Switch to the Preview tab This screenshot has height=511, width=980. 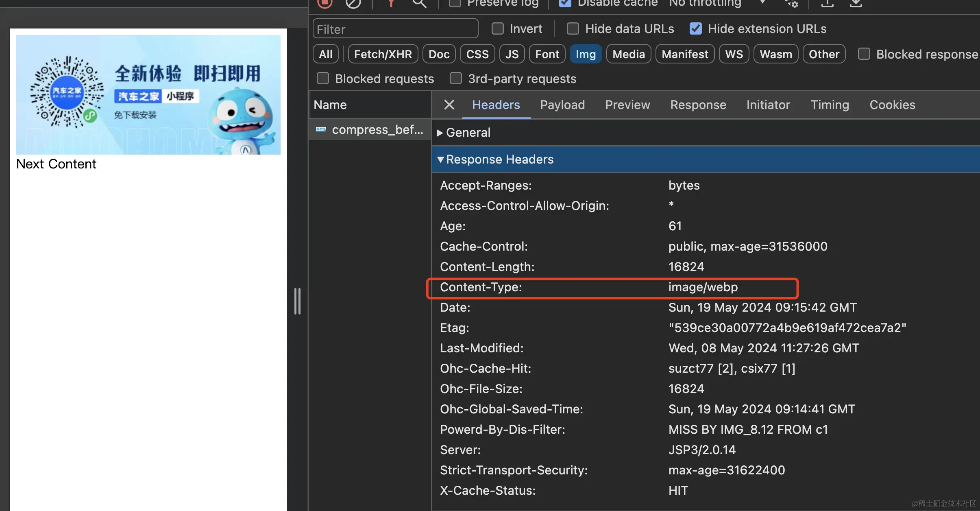click(627, 105)
